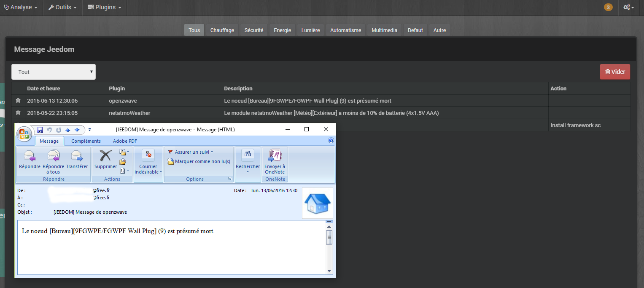Switch to the Adobe PDF ribbon tab

(125, 141)
